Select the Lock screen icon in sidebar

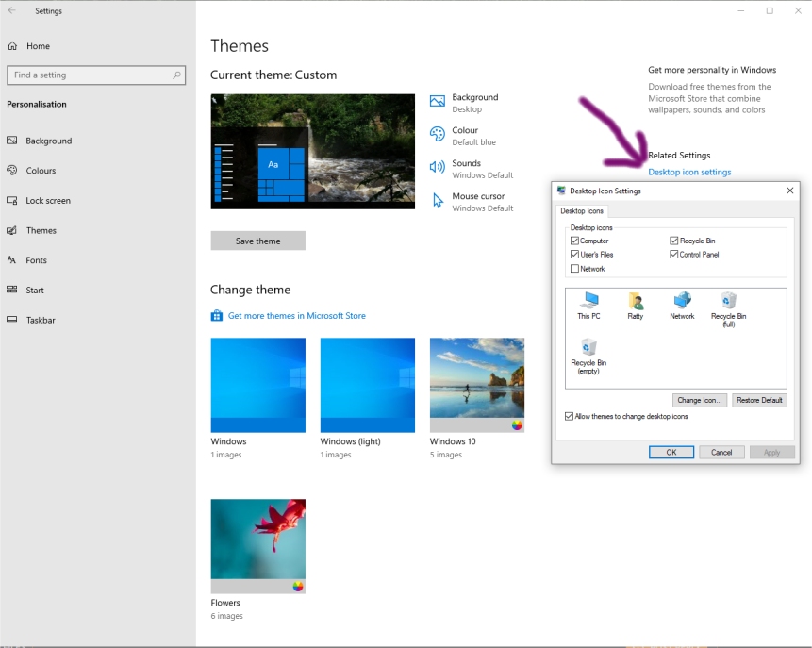[x=12, y=201]
